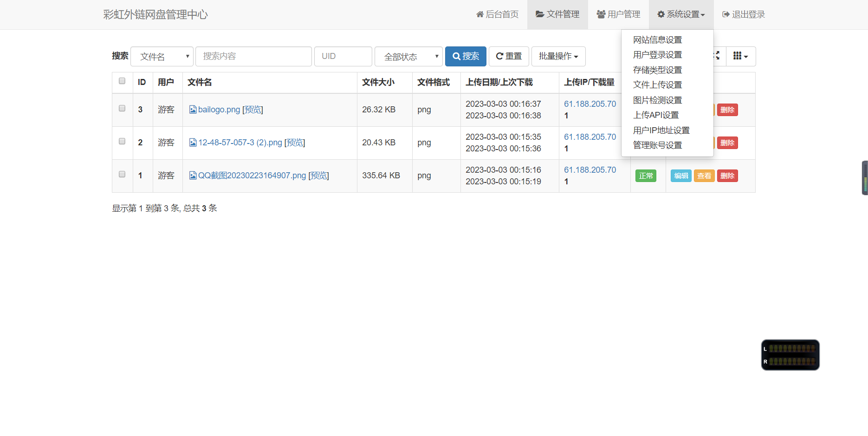868x436 pixels.
Task: Expand the 批量操作 dropdown
Action: tap(558, 56)
